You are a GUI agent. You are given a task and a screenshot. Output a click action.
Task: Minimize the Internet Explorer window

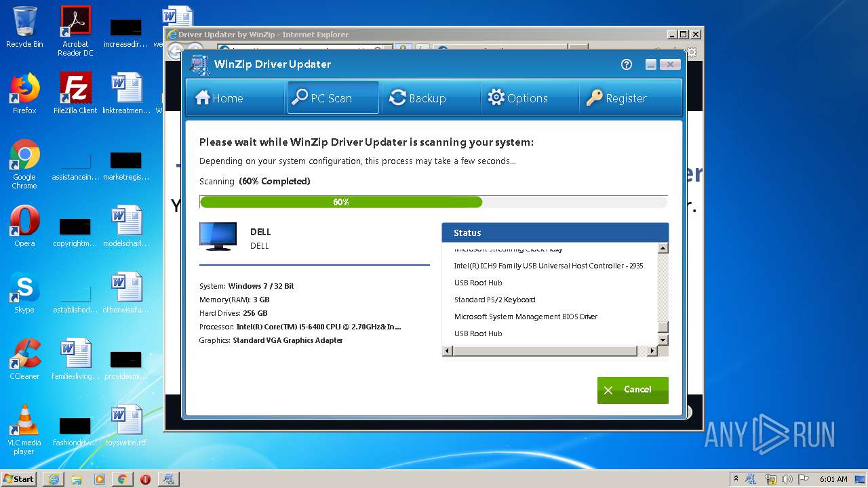pyautogui.click(x=671, y=35)
